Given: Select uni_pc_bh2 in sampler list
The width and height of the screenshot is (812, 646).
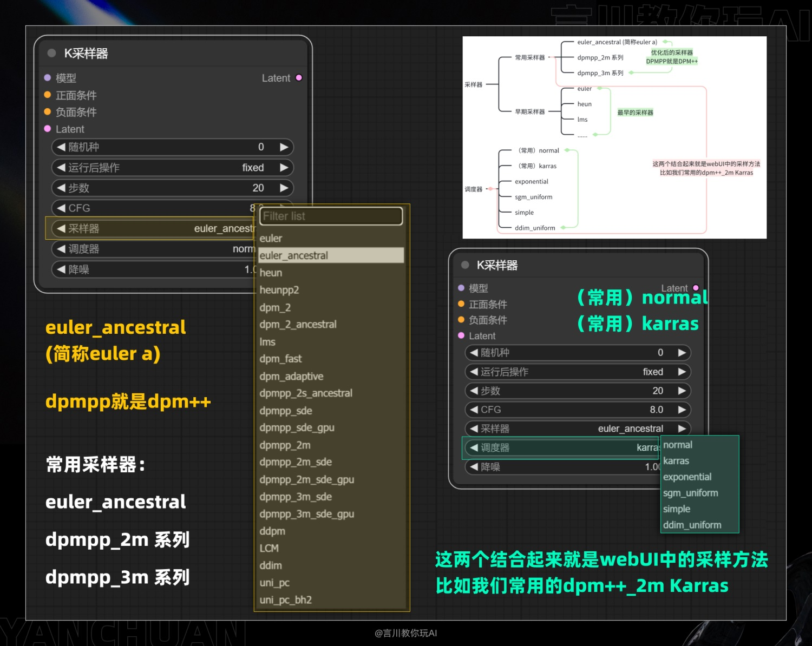Looking at the screenshot, I should [x=331, y=599].
